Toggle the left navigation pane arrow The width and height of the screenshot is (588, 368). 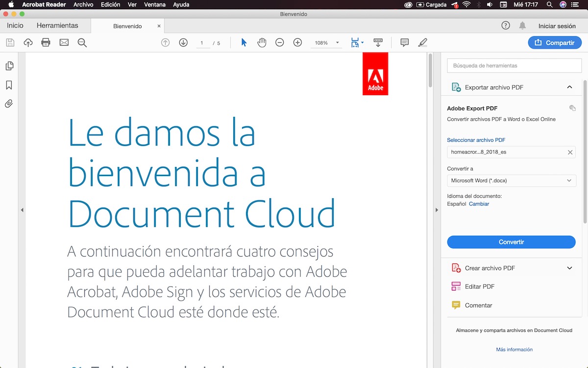(x=22, y=210)
